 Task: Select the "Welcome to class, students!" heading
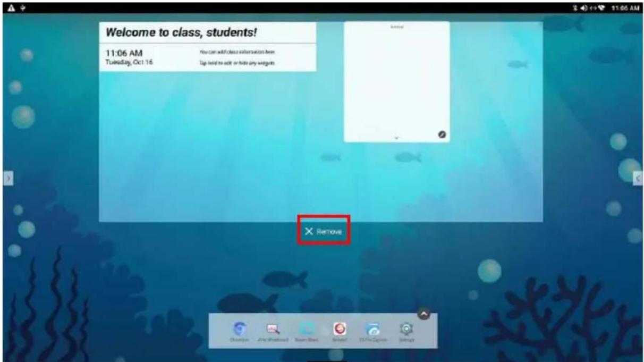[x=182, y=32]
